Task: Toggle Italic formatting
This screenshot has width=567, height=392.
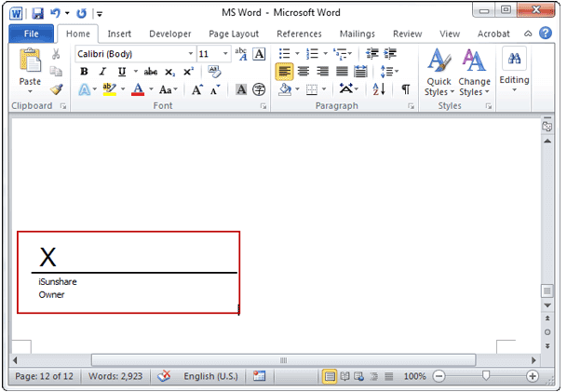Action: pyautogui.click(x=101, y=72)
